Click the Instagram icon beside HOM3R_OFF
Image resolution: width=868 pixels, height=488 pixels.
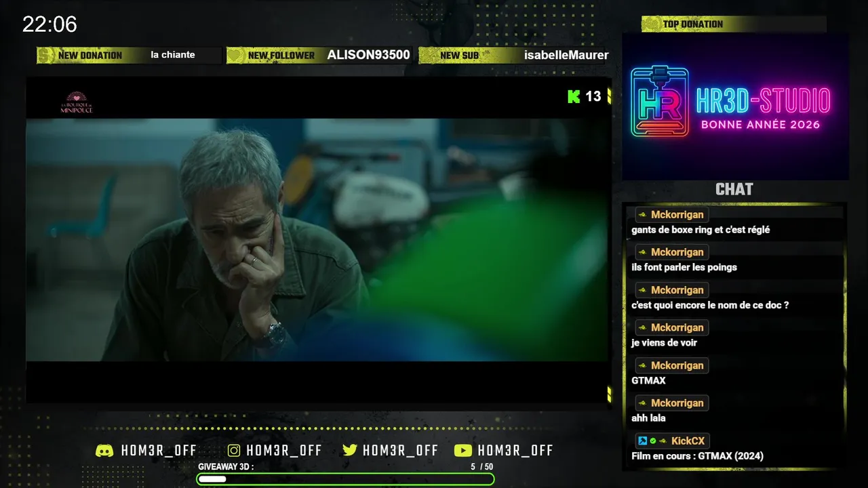(234, 451)
